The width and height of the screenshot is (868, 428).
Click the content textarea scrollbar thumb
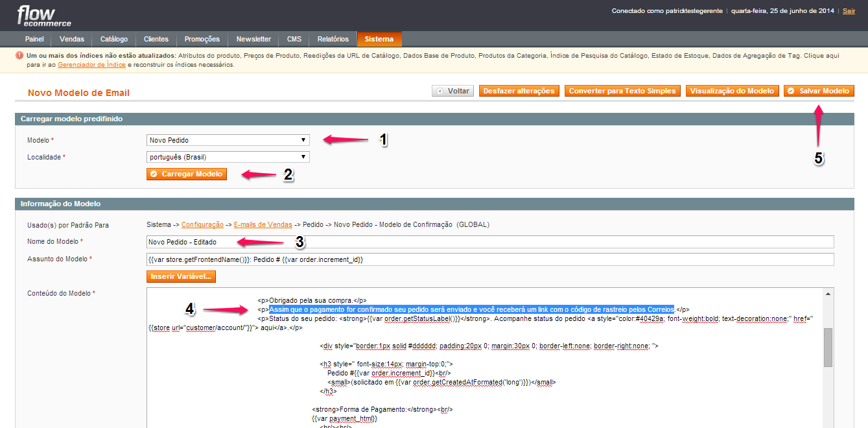click(828, 348)
